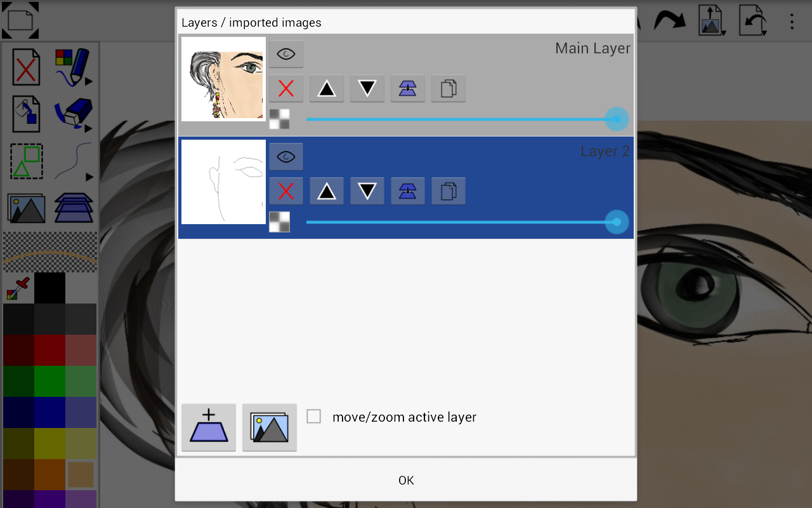The height and width of the screenshot is (508, 812).
Task: Add a new layer
Action: [208, 427]
